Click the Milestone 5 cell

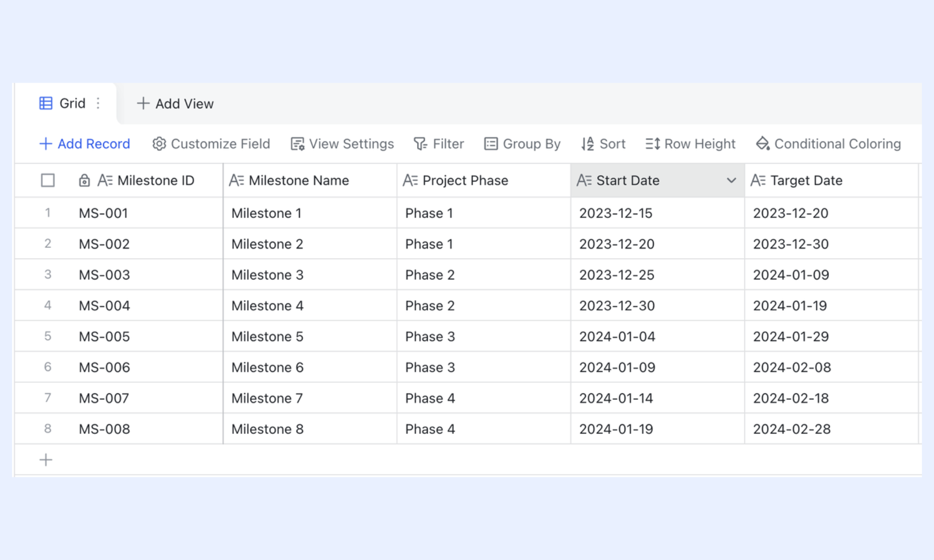[310, 336]
